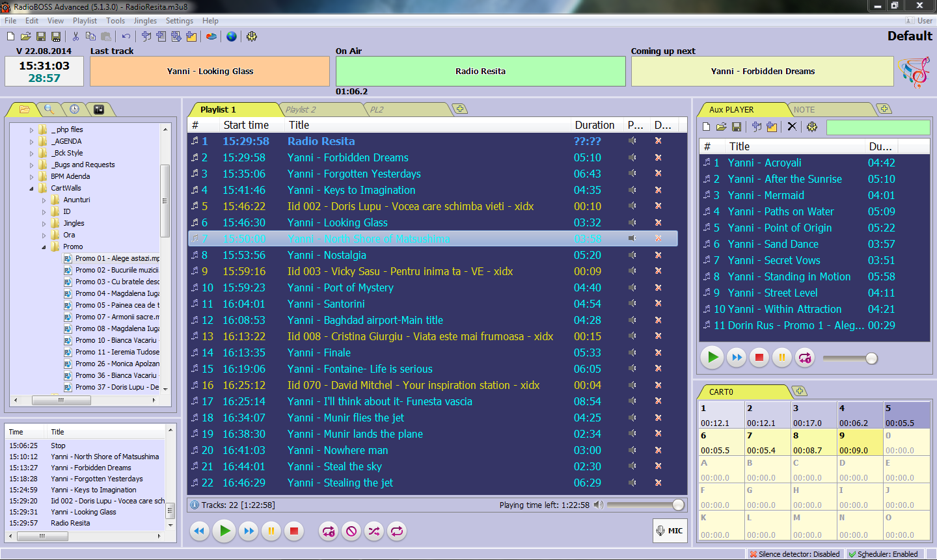Click the main Play button
This screenshot has width=937, height=560.
tap(224, 531)
